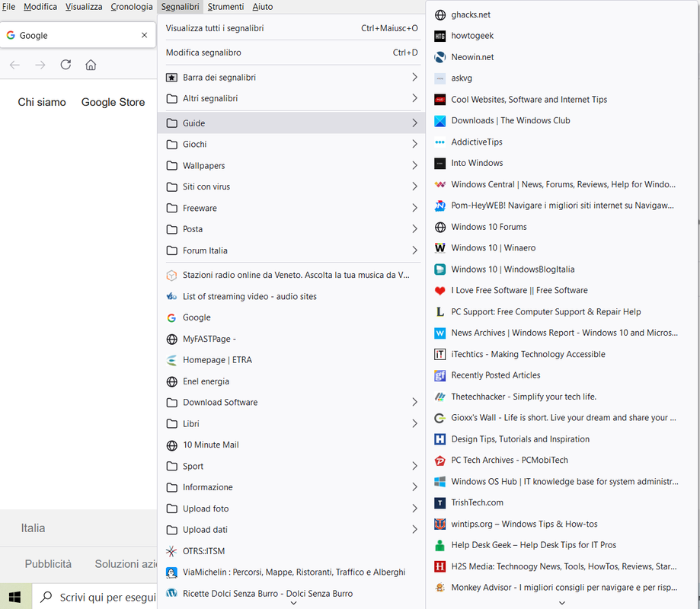
Task: Click the taskbar search magnifier icon
Action: 46,597
